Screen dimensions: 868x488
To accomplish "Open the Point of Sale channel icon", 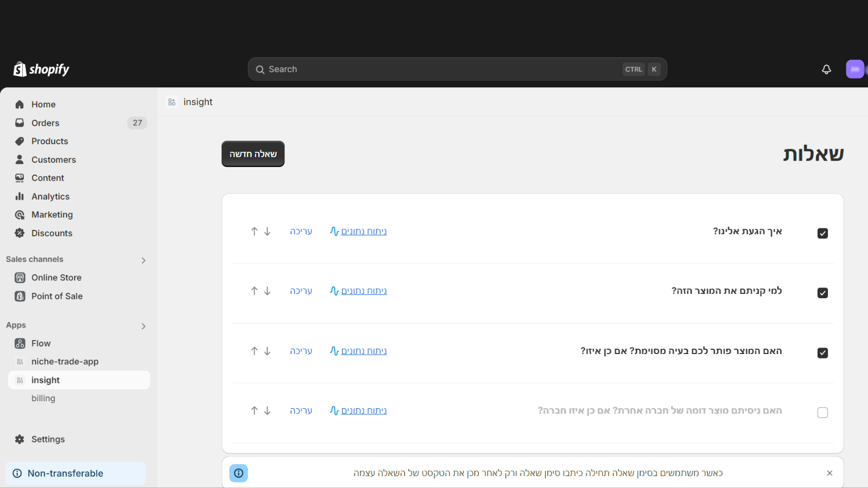I will click(x=20, y=296).
